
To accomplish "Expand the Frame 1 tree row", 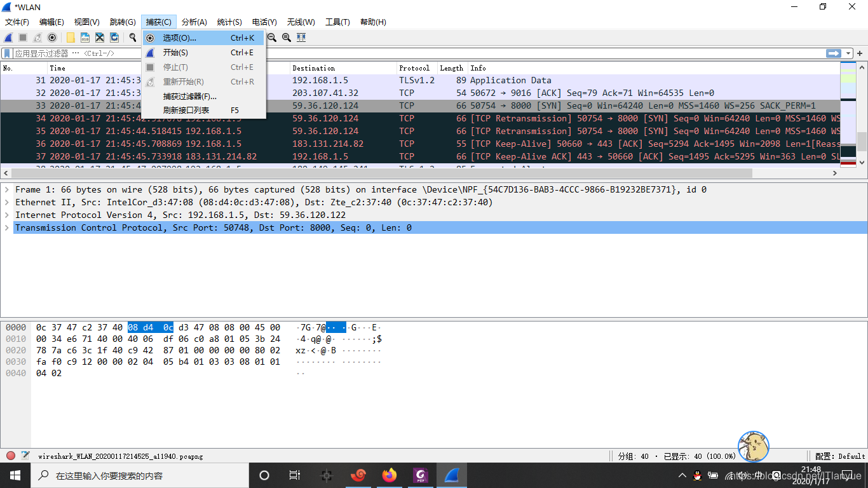I will (7, 189).
